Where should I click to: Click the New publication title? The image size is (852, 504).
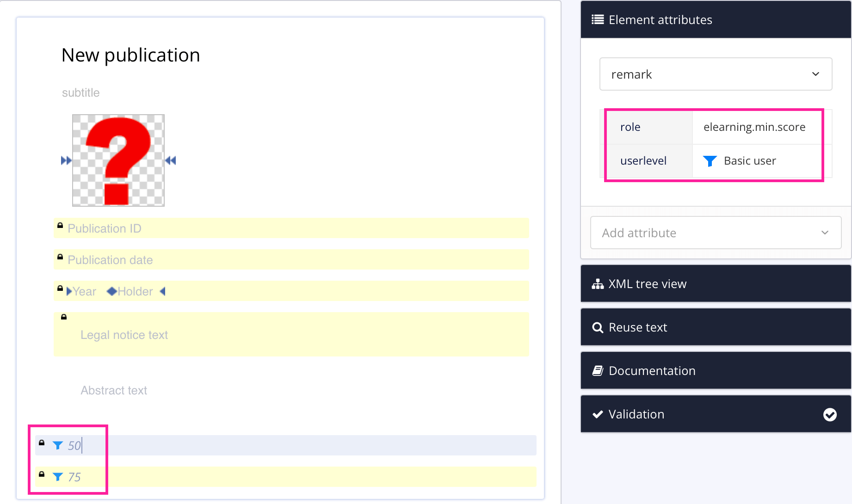click(x=131, y=55)
